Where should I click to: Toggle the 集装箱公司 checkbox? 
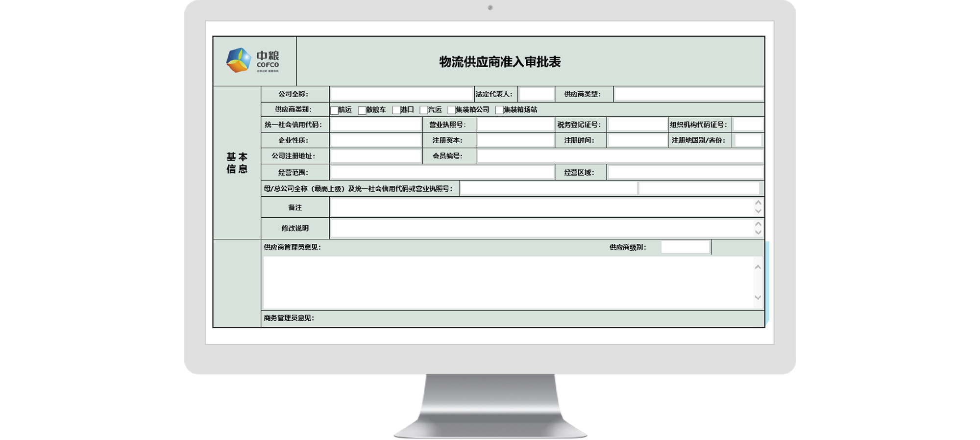(451, 110)
